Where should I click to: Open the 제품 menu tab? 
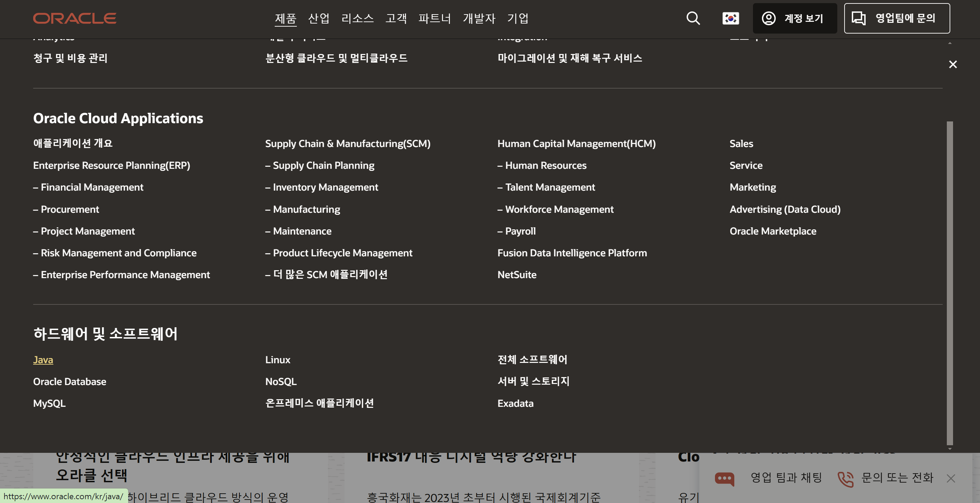(x=285, y=18)
